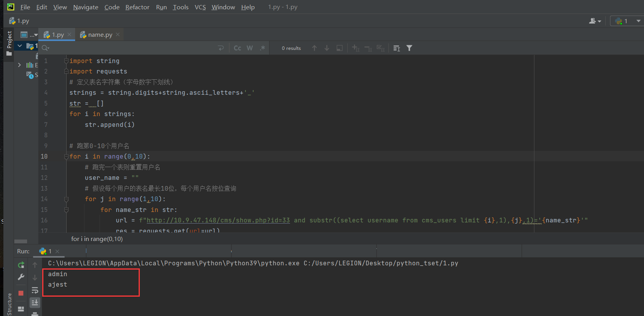Click the print icon in Run panel
Screen dimensions: 644x316
pyautogui.click(x=35, y=314)
